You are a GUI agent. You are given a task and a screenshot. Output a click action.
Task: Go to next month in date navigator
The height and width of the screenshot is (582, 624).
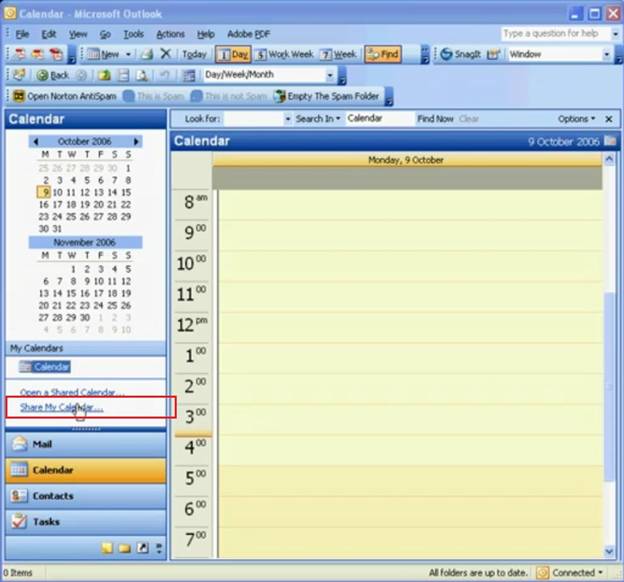(x=136, y=141)
